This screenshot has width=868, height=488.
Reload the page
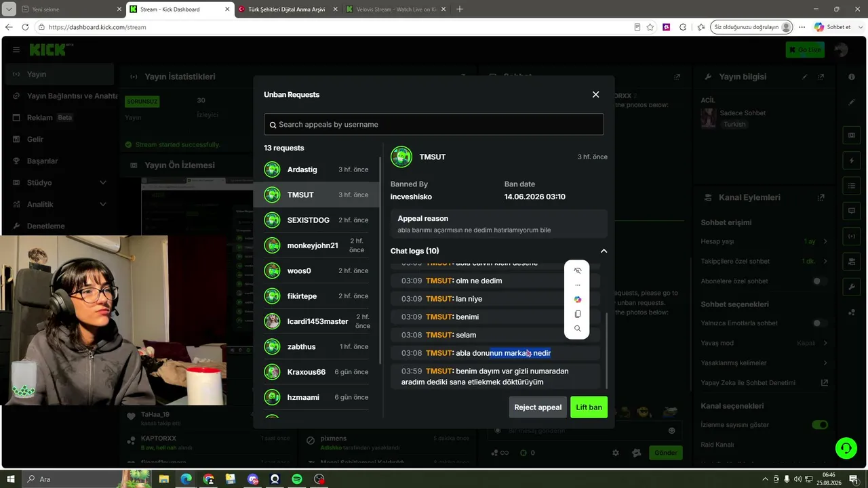point(25,27)
